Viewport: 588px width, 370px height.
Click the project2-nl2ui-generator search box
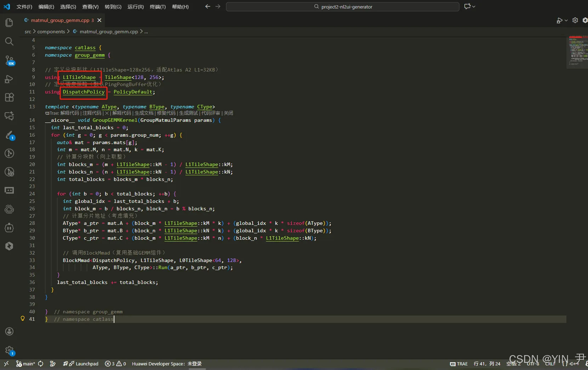(343, 7)
